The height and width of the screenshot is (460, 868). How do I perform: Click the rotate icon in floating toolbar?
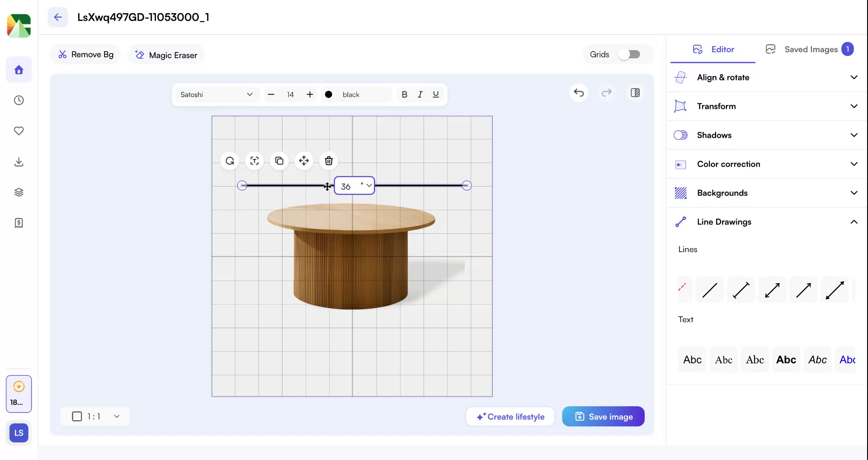click(230, 161)
